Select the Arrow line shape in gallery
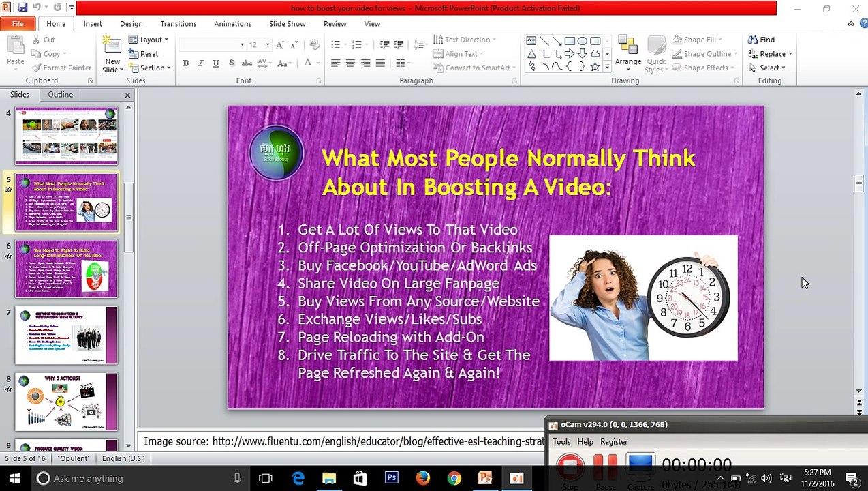This screenshot has width=868, height=491. click(x=557, y=40)
